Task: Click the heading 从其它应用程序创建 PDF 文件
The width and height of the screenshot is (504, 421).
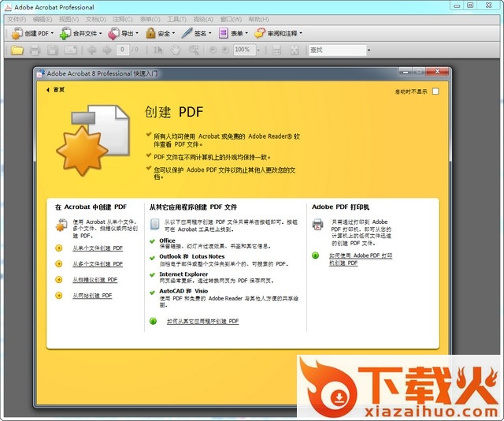Action: [193, 207]
